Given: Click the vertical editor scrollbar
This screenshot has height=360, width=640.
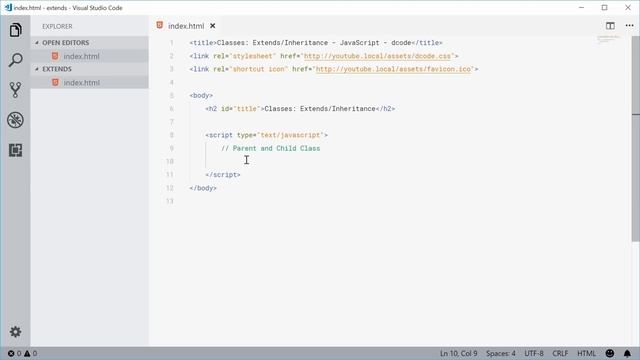Looking at the screenshot, I should pos(636,139).
